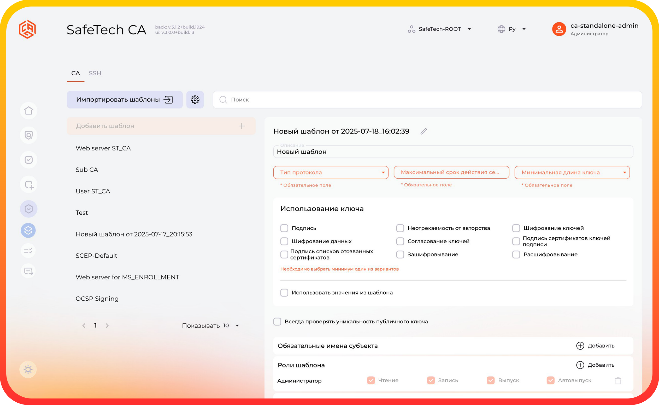Image resolution: width=659 pixels, height=405 pixels.
Task: Click the pencil icon to rename template
Action: coord(424,131)
